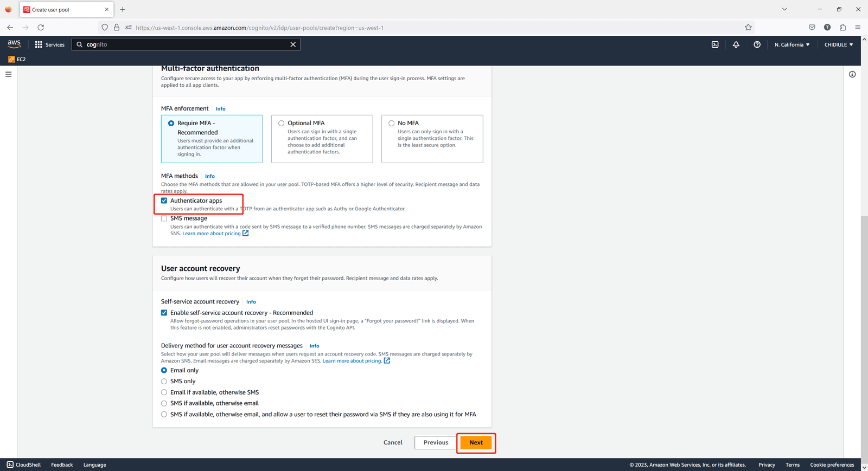
Task: Select the No MFA option
Action: [432, 139]
